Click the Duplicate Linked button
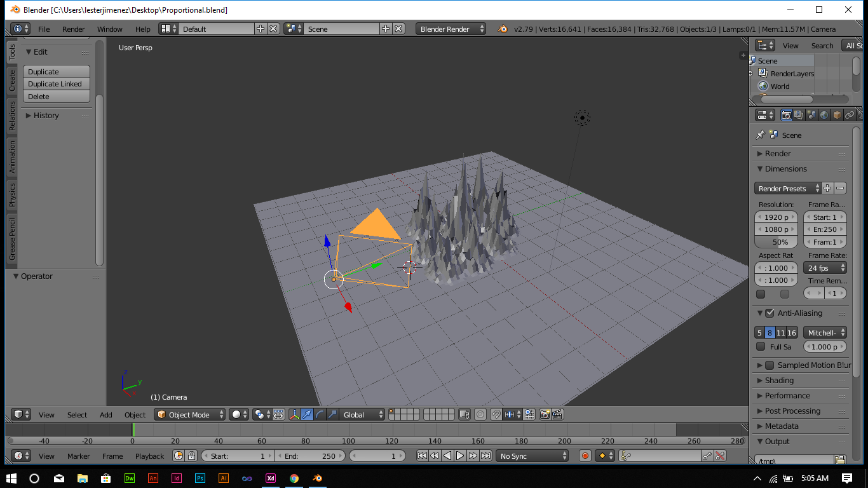The height and width of the screenshot is (488, 868). [x=57, y=84]
